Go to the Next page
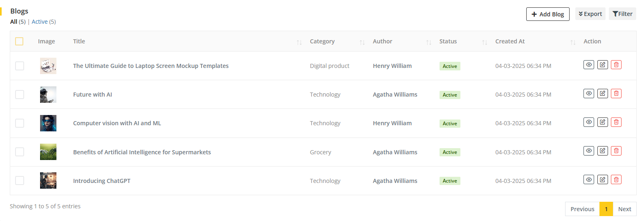The width and height of the screenshot is (644, 221). (x=624, y=209)
